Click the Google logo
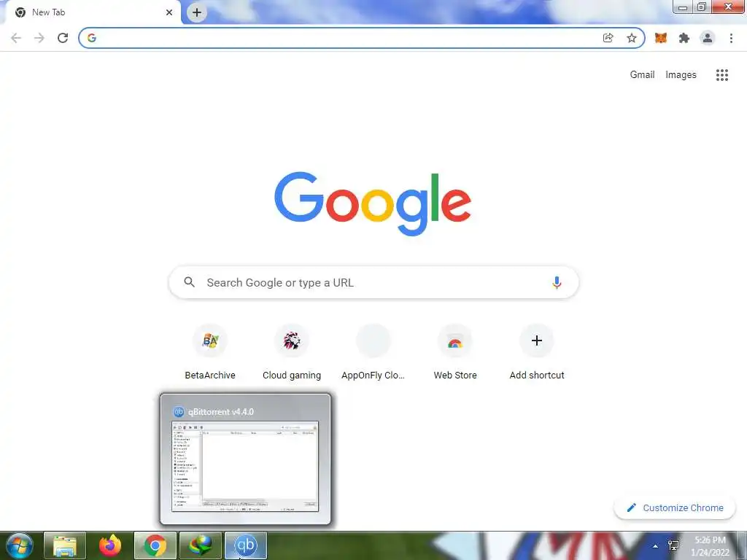This screenshot has width=747, height=560. click(x=373, y=204)
